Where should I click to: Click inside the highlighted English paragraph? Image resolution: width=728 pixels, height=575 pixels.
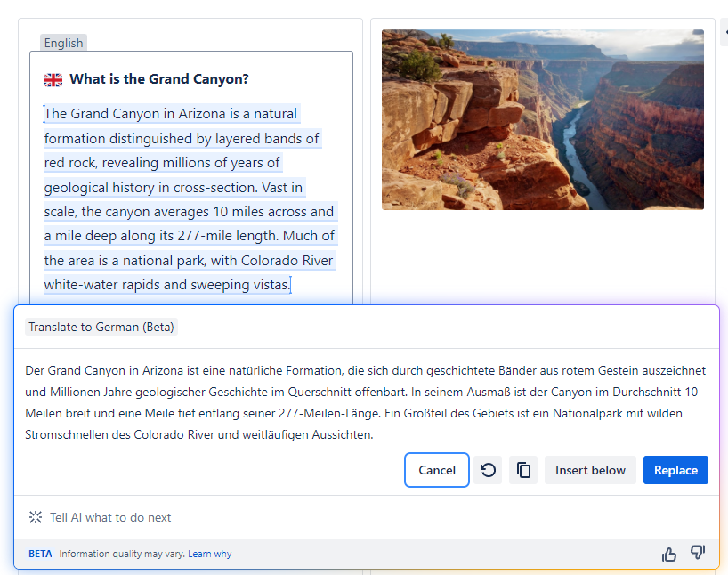point(189,199)
